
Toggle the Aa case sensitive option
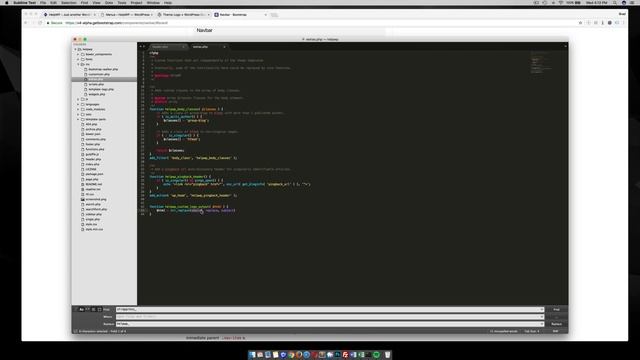pos(81,309)
